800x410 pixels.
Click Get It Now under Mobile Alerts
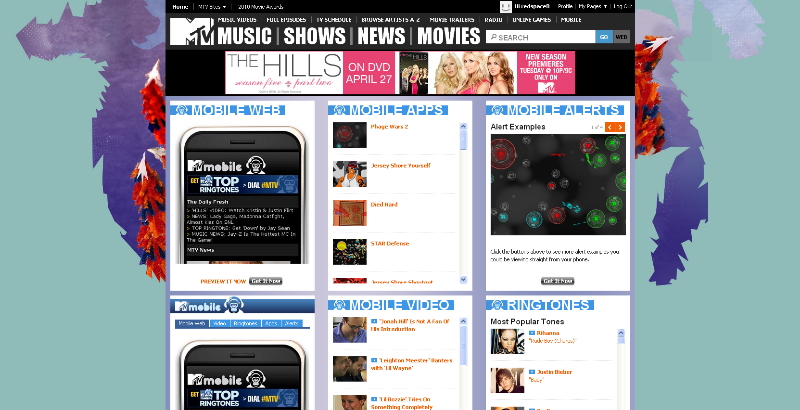pyautogui.click(x=558, y=281)
